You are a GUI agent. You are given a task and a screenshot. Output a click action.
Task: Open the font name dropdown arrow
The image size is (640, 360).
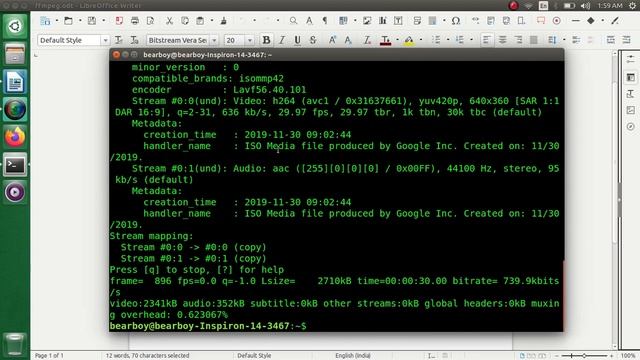pos(214,40)
